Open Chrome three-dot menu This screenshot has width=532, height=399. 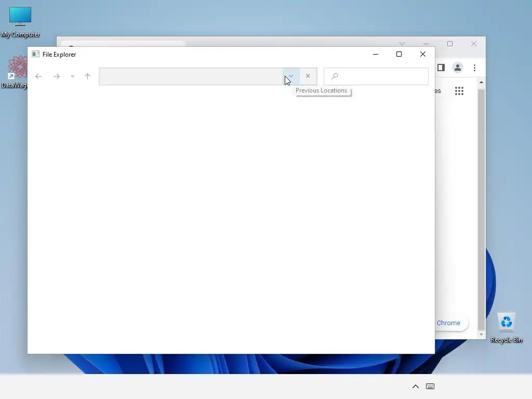[475, 68]
